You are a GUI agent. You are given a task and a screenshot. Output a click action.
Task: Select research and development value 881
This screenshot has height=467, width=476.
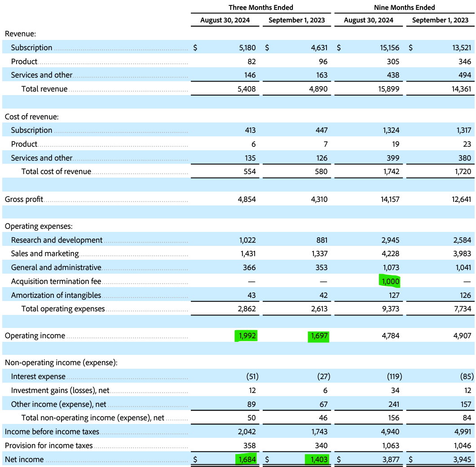(322, 240)
